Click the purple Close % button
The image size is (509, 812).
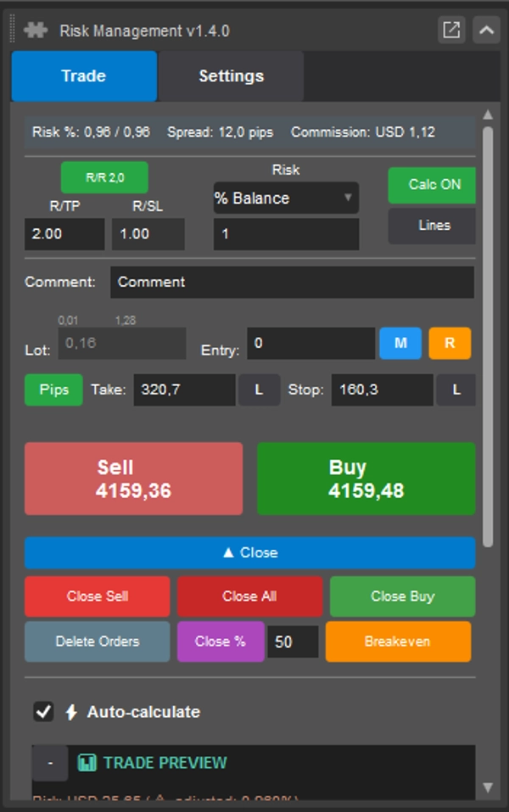pyautogui.click(x=221, y=641)
